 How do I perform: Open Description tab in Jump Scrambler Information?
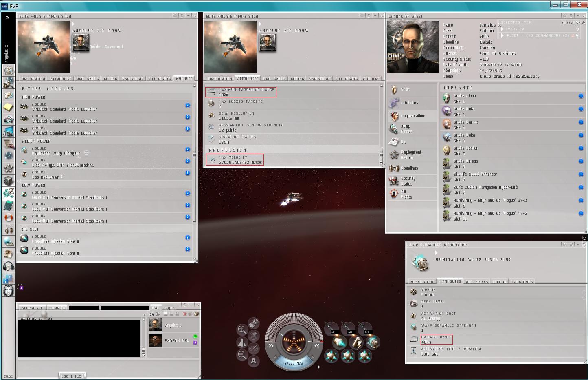[423, 281]
